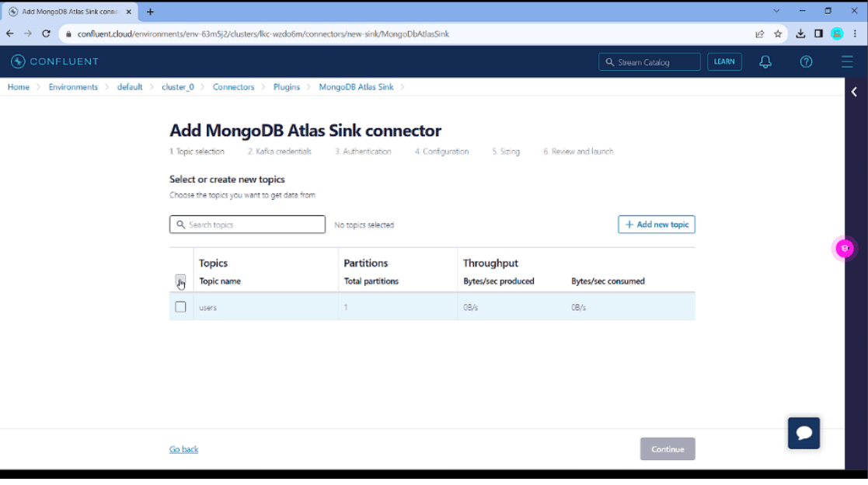Click the Search topics input field

click(x=247, y=224)
